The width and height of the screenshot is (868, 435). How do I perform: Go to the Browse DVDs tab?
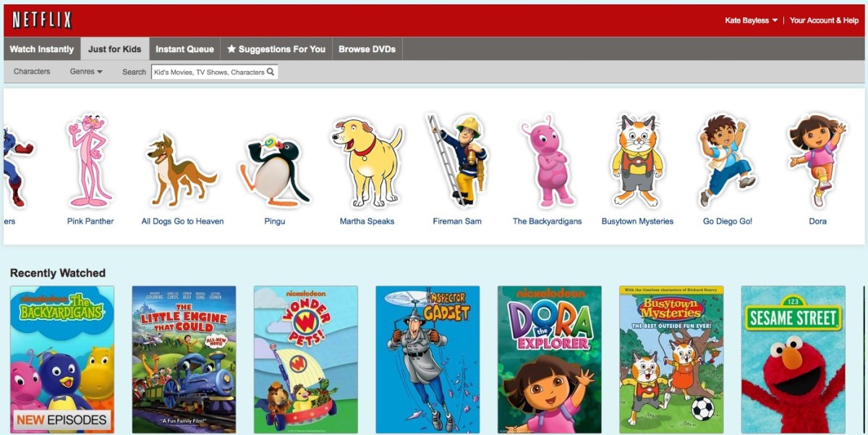(367, 49)
